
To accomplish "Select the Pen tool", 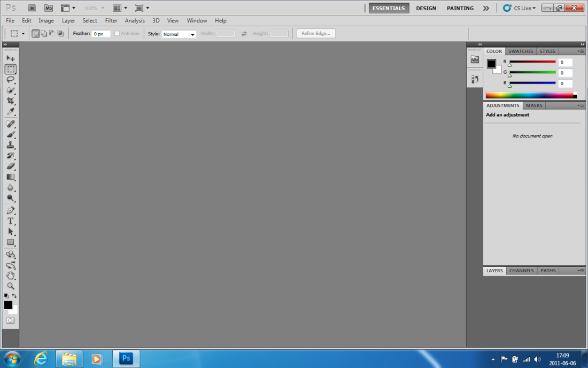I will point(11,210).
